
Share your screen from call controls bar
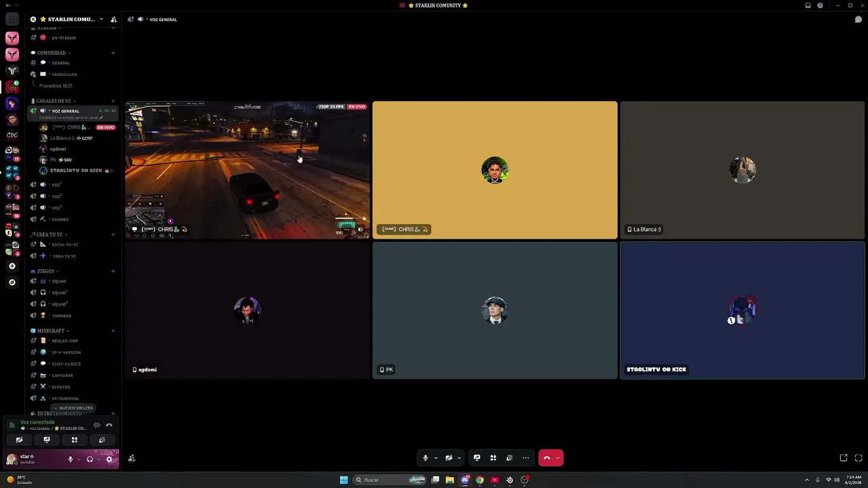477,458
